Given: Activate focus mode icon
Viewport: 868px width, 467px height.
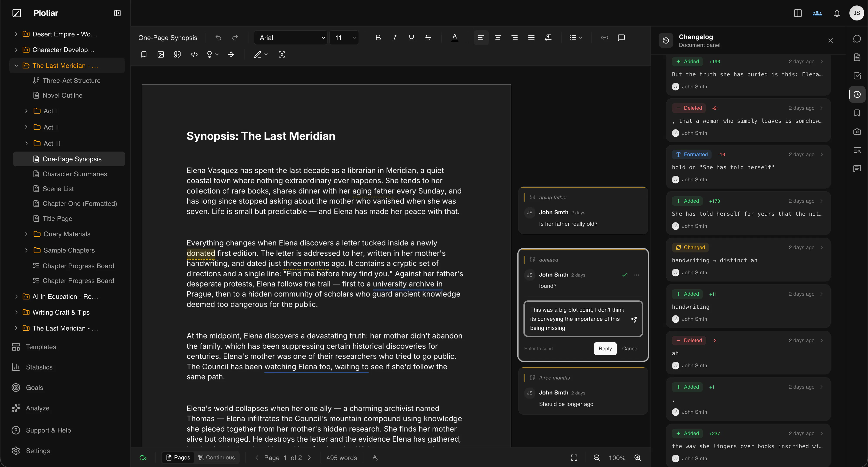Looking at the screenshot, I should tap(282, 55).
